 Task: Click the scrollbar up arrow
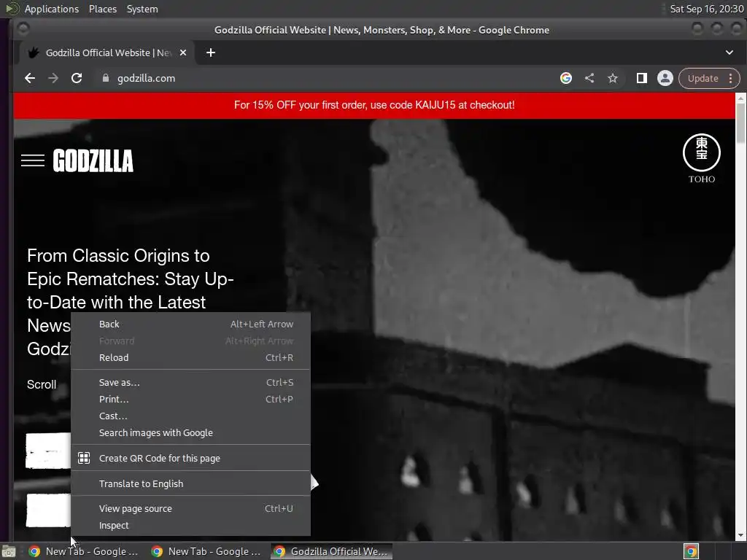coord(740,98)
